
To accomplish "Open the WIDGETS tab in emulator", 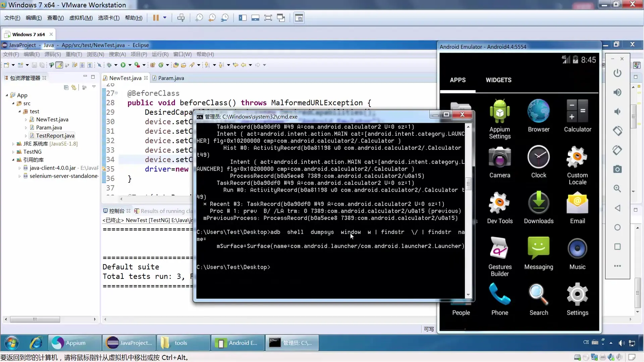I will point(498,80).
